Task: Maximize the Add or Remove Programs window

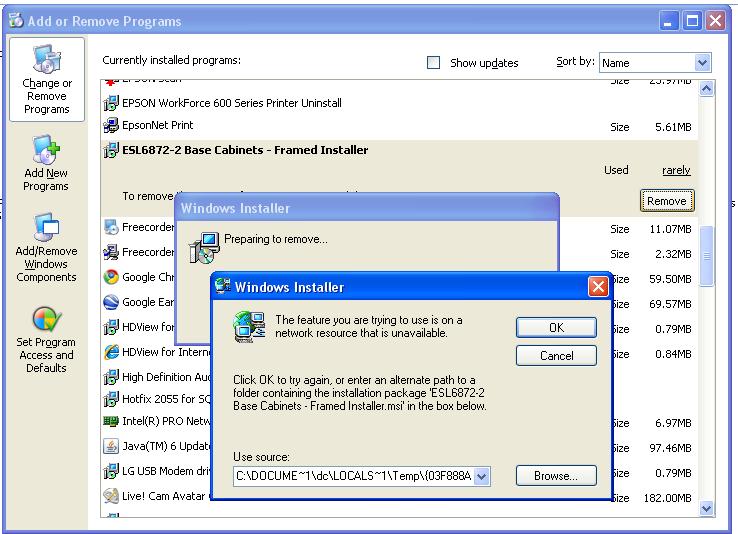Action: [692, 21]
